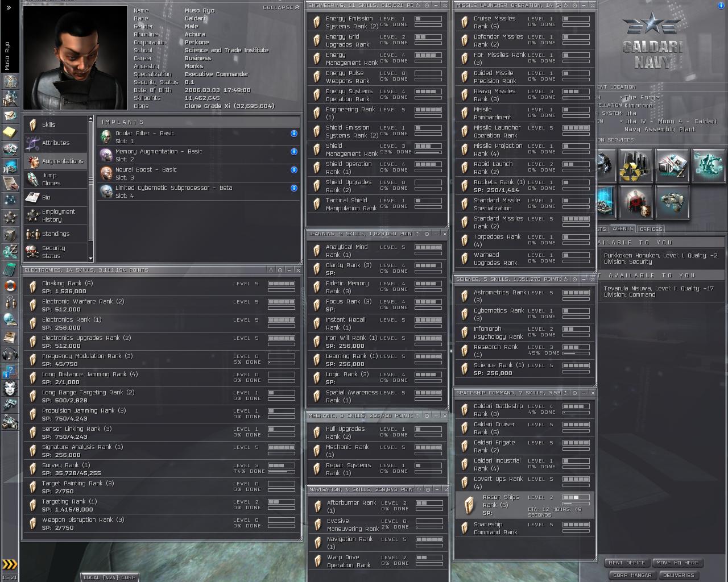The width and height of the screenshot is (728, 582).
Task: Open the Local [424]-Corp chat channel
Action: [110, 577]
